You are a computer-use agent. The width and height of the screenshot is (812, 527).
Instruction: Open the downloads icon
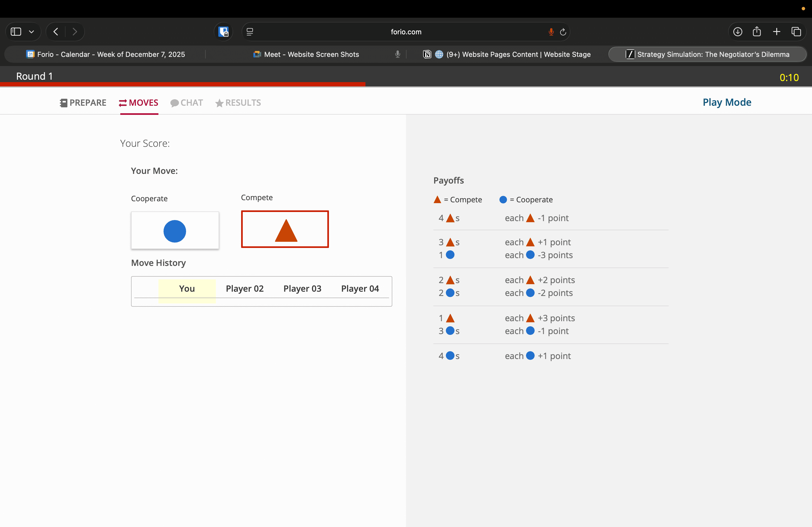737,32
